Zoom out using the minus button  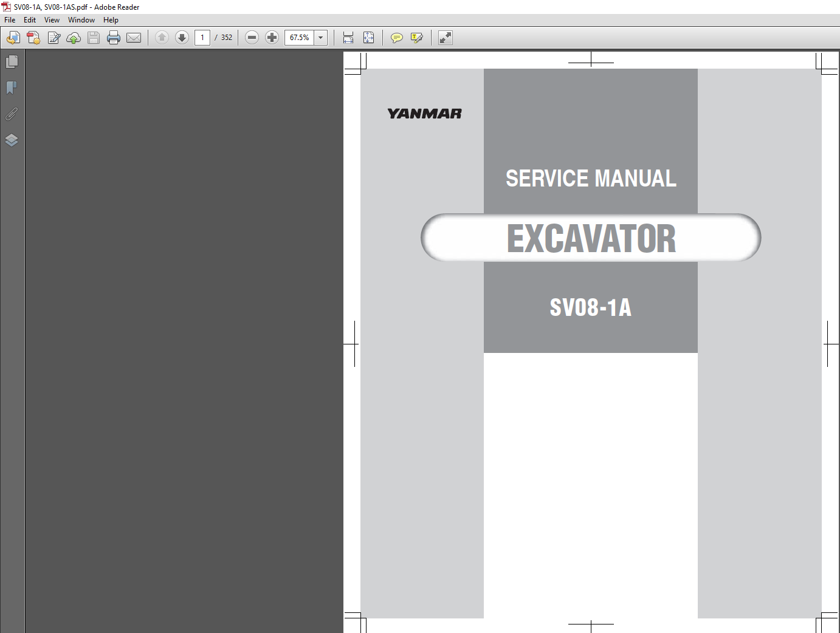[252, 38]
